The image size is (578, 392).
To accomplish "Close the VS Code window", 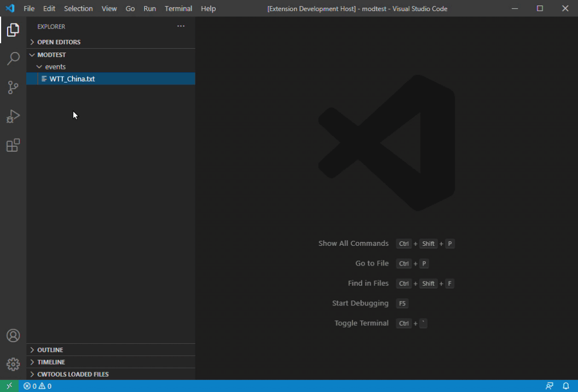I will coord(565,8).
